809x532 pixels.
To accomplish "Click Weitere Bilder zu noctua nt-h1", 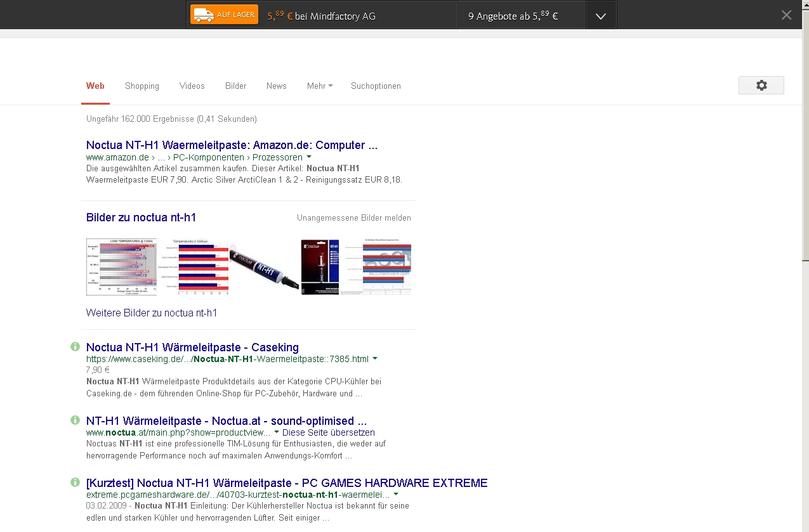I will coord(152,313).
